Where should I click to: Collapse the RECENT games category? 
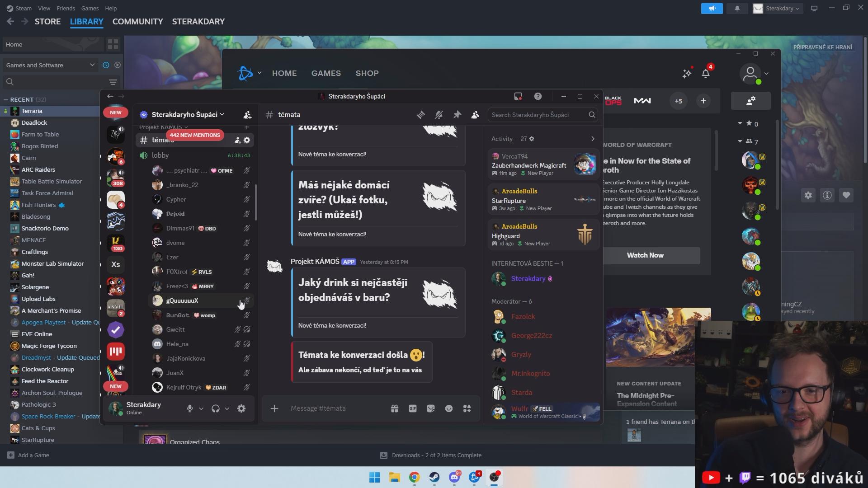(6, 99)
